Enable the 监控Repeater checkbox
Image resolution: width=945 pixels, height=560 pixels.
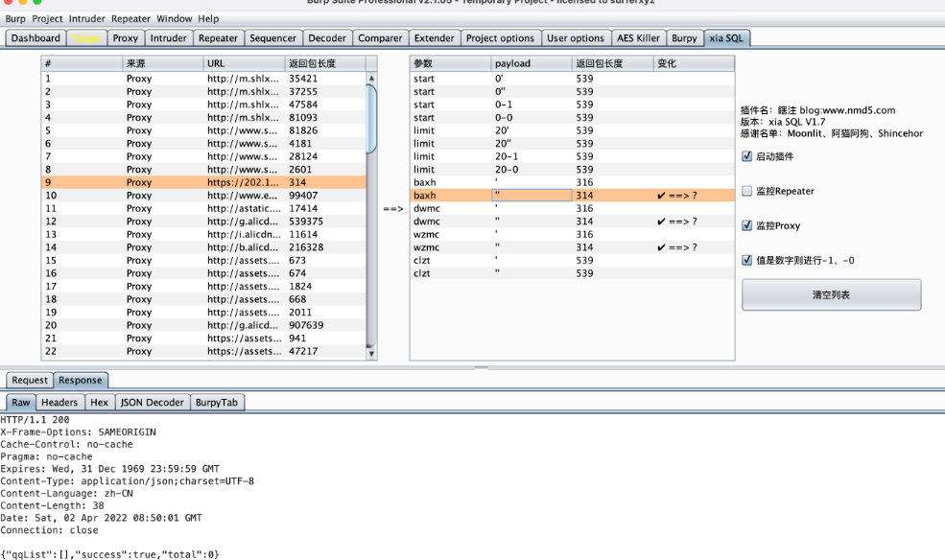[x=747, y=191]
